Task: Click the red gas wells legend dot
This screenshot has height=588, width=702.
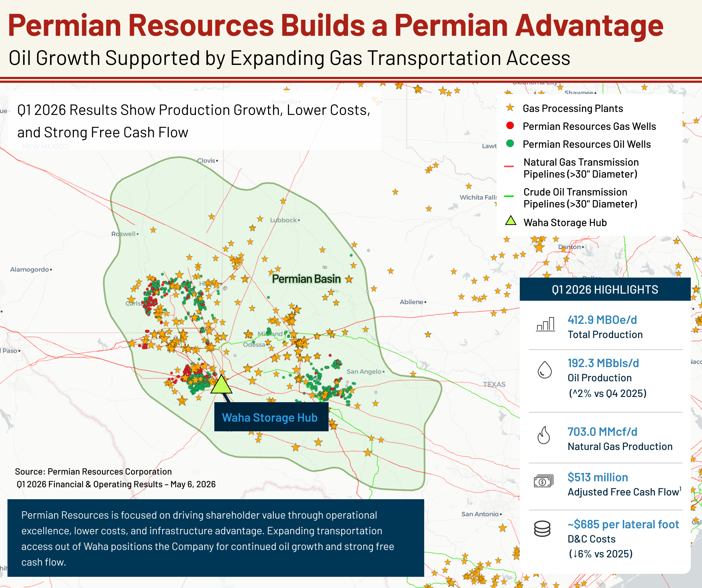Action: coord(510,125)
